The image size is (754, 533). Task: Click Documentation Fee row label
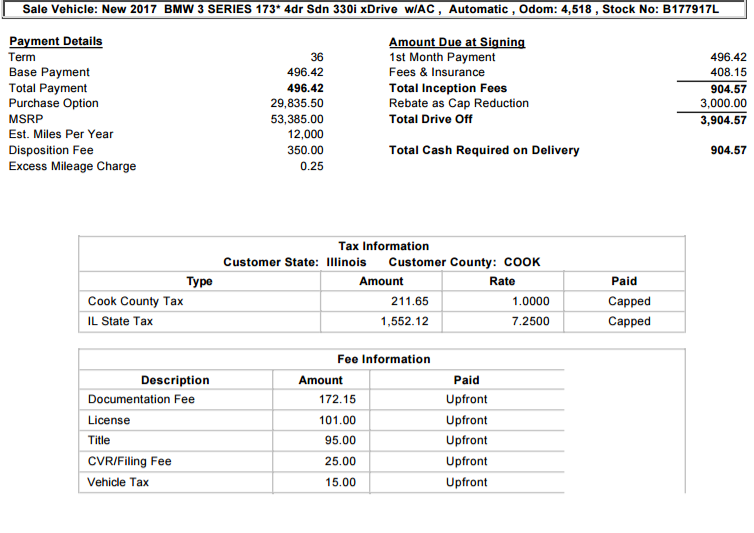coord(141,400)
